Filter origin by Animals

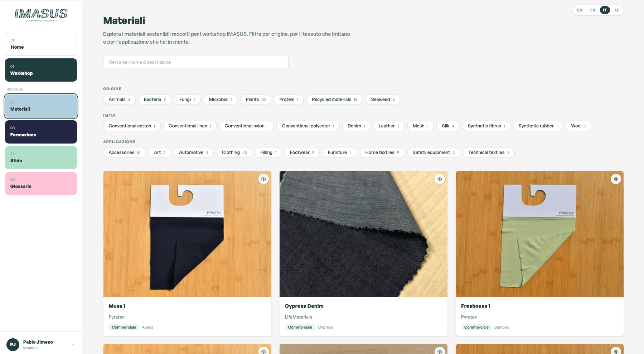(119, 100)
